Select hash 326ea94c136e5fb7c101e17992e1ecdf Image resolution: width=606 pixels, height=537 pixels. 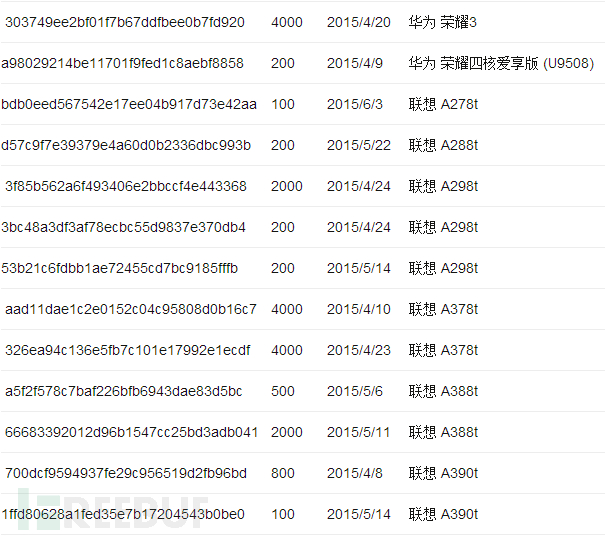(x=128, y=350)
